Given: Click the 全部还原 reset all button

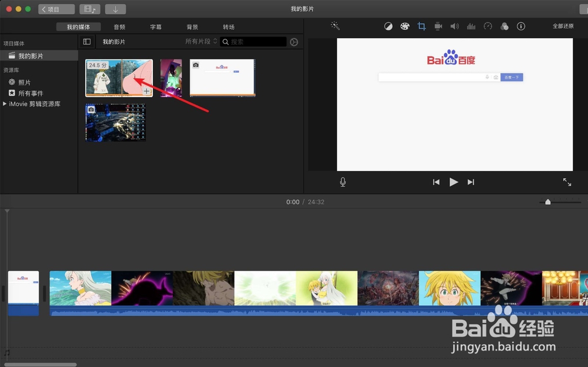Looking at the screenshot, I should [563, 26].
